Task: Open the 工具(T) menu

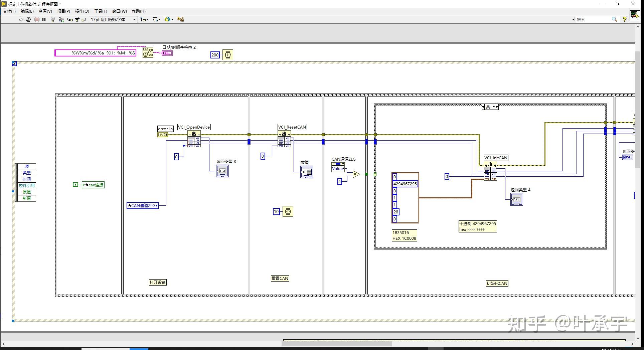Action: (100, 11)
